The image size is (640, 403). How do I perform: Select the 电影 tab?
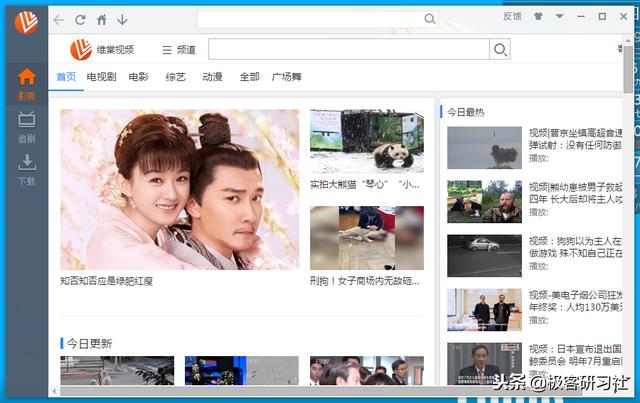click(139, 77)
